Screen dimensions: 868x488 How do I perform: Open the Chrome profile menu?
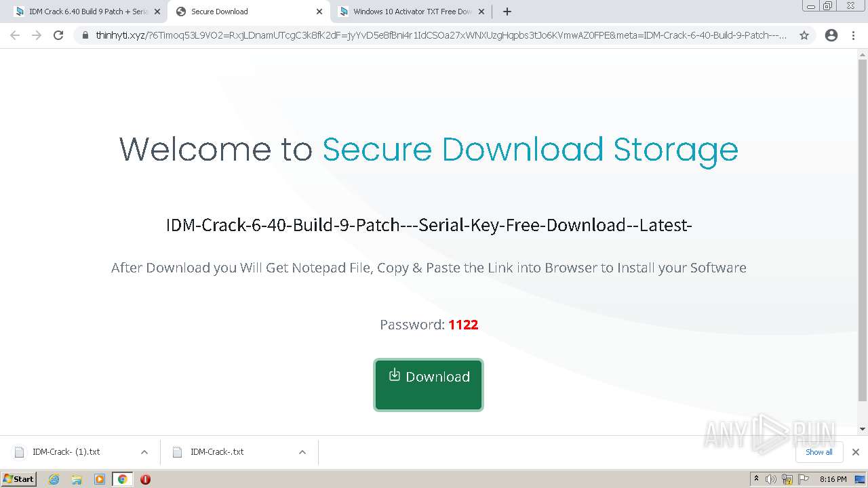(x=831, y=35)
